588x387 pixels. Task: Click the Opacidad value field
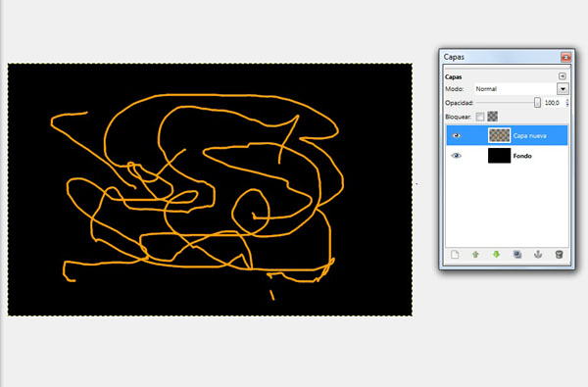tap(554, 102)
